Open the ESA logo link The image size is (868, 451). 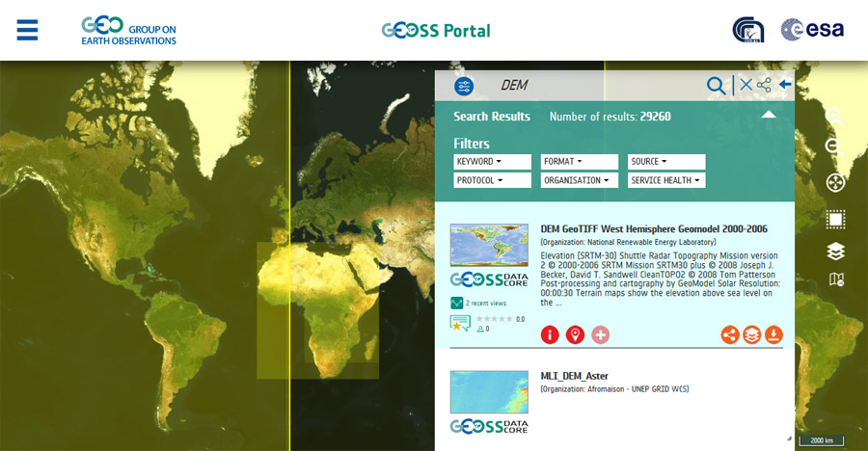click(812, 29)
